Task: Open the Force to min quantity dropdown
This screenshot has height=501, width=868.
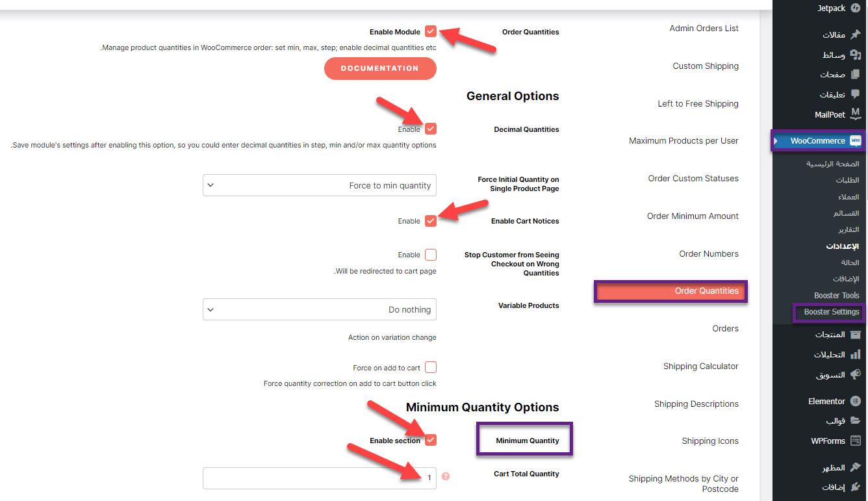Action: [x=320, y=185]
